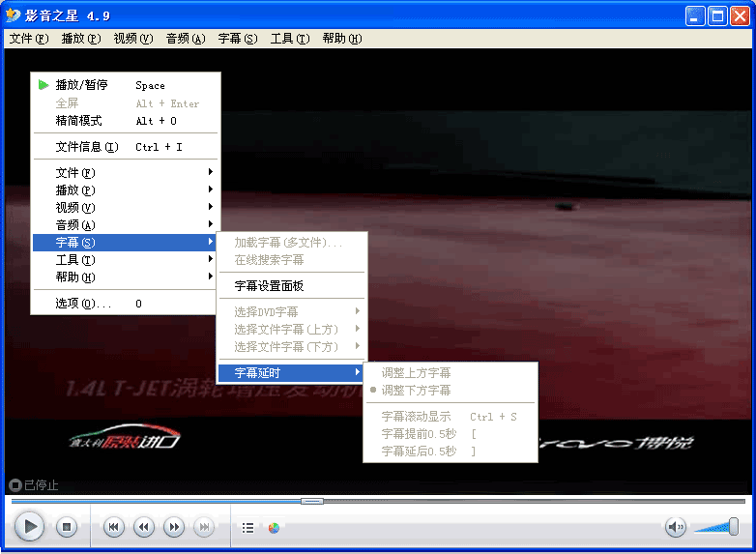Click 加载字幕(多文件)... menu entry
Screen dimensions: 756x554
[292, 242]
